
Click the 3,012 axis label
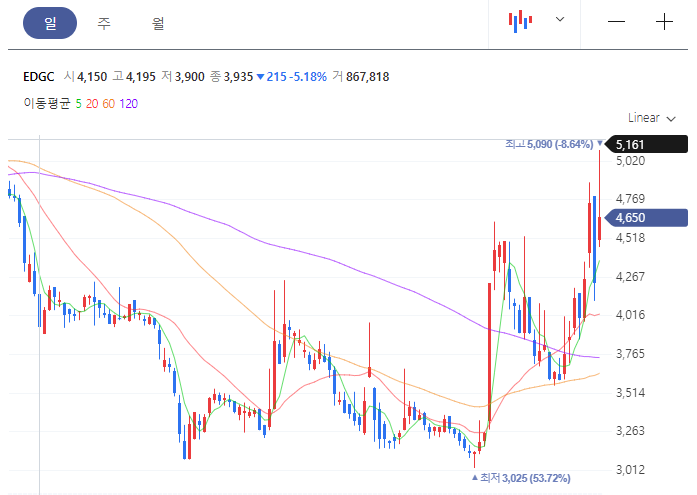click(x=630, y=469)
